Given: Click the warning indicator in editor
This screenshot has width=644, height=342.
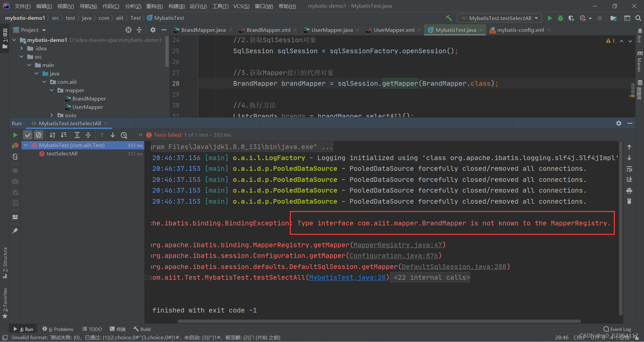Looking at the screenshot, I should coord(610,41).
